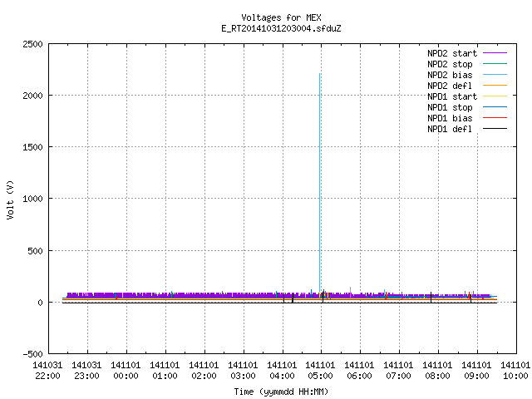
Task: Click the 141101 06:00 x-axis label
Action: 360,371
